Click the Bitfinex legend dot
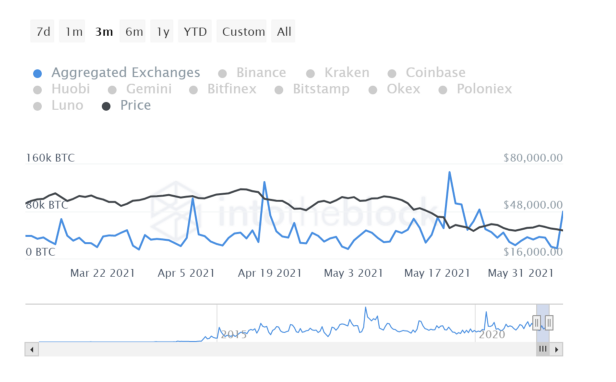Screen dimensions: 616x382 click(x=193, y=90)
